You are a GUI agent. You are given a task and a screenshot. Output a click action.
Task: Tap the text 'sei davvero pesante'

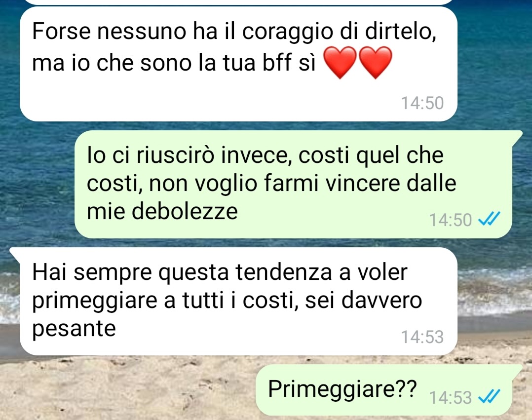pyautogui.click(x=227, y=314)
